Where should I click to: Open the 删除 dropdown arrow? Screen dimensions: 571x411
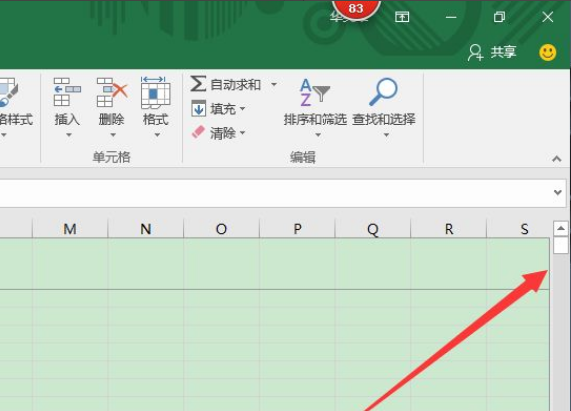click(x=113, y=135)
